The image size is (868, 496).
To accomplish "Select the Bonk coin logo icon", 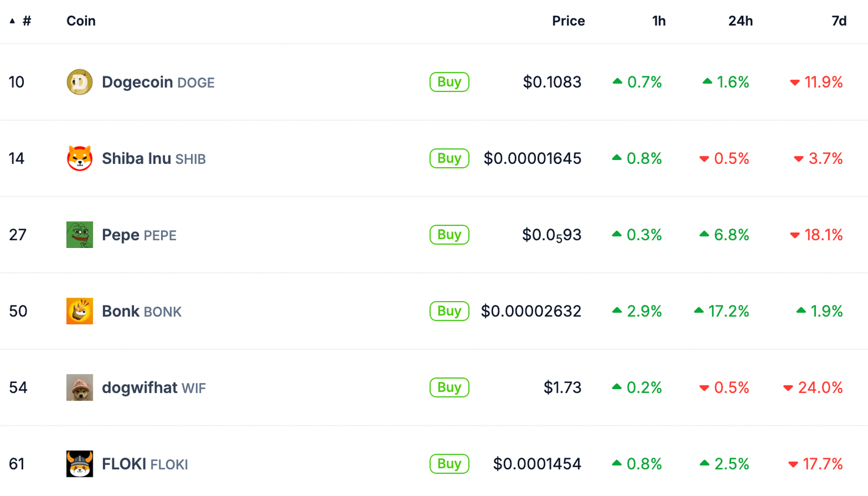I will (80, 311).
